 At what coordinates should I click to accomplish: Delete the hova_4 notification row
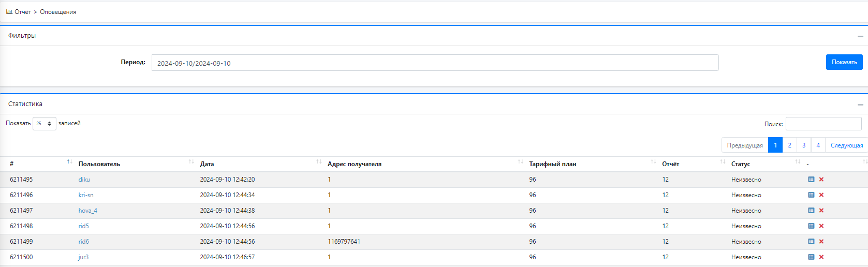coord(821,211)
